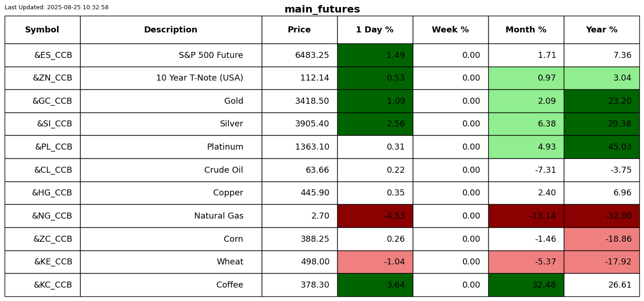Click the Year % column header
This screenshot has width=644, height=301.
[x=601, y=30]
